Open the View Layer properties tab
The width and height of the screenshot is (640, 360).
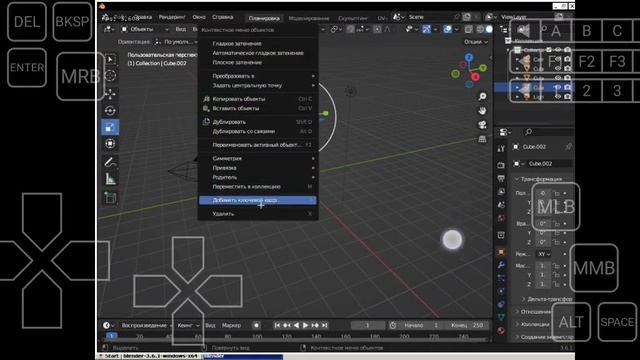(x=501, y=191)
